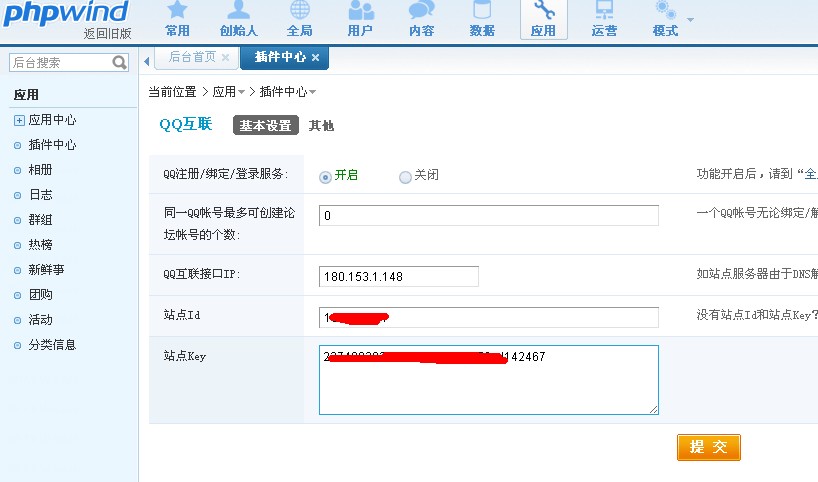
Task: Click the search magnifier icon
Action: point(119,63)
